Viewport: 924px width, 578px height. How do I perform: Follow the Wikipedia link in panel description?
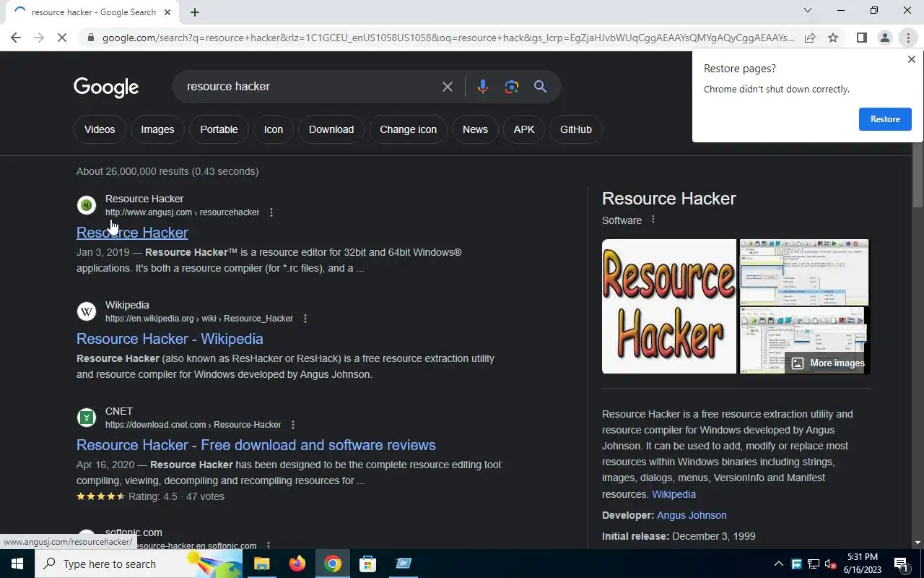click(674, 494)
